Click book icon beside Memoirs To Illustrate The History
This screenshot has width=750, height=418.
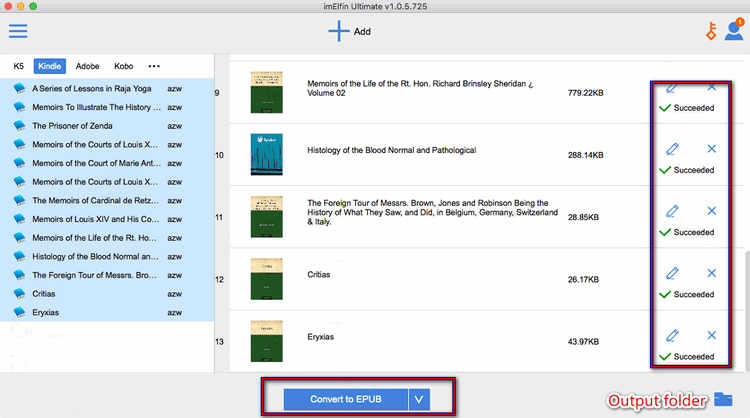click(x=19, y=107)
